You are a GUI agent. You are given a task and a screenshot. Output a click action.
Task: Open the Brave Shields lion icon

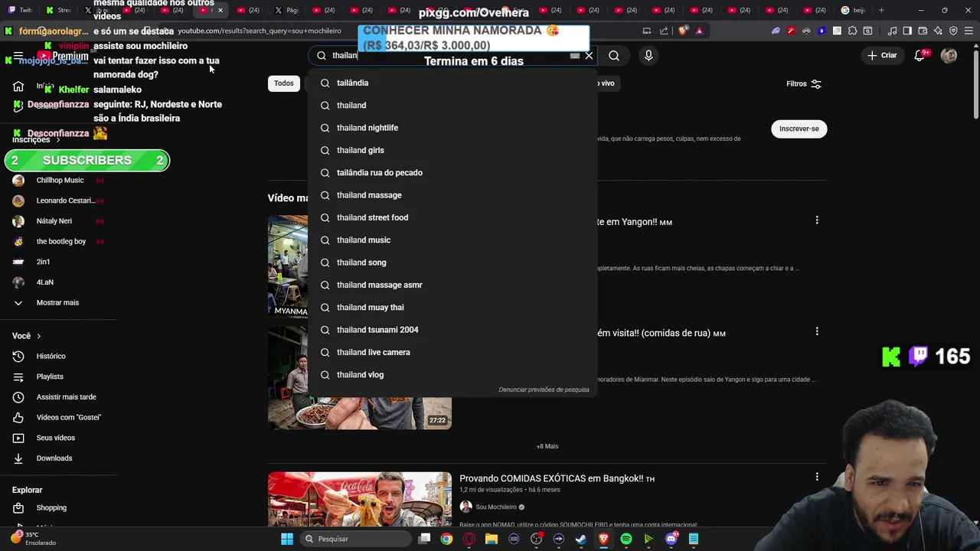[x=683, y=31]
